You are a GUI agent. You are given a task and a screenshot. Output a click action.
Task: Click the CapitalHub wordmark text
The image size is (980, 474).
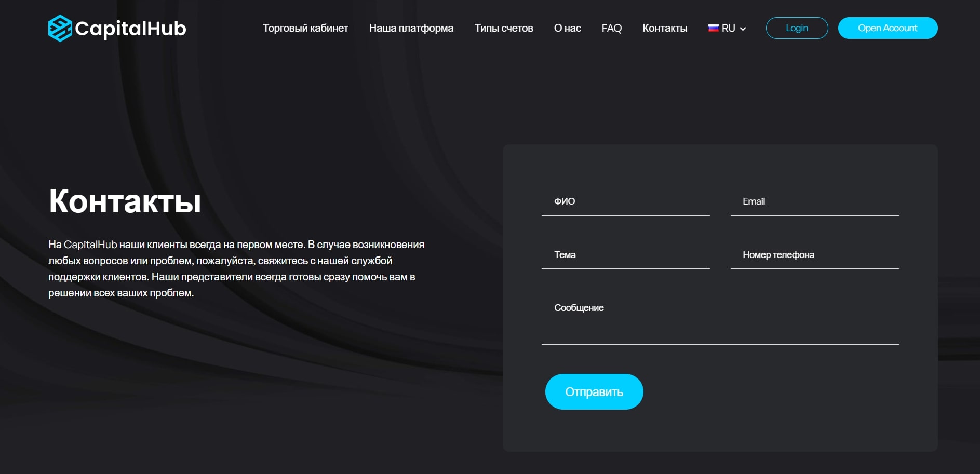pos(130,29)
